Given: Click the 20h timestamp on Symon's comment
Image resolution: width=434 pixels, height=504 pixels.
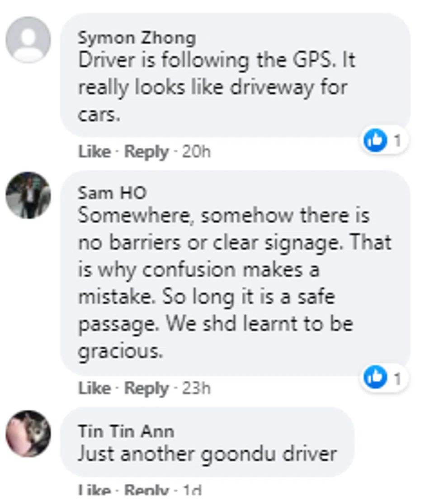Looking at the screenshot, I should [196, 152].
